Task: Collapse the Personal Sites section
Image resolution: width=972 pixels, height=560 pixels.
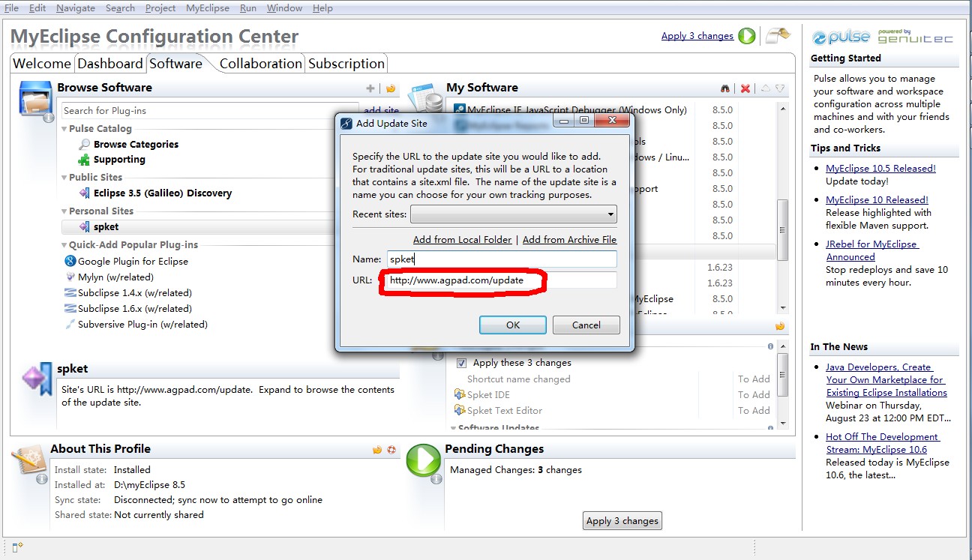Action: (x=64, y=211)
